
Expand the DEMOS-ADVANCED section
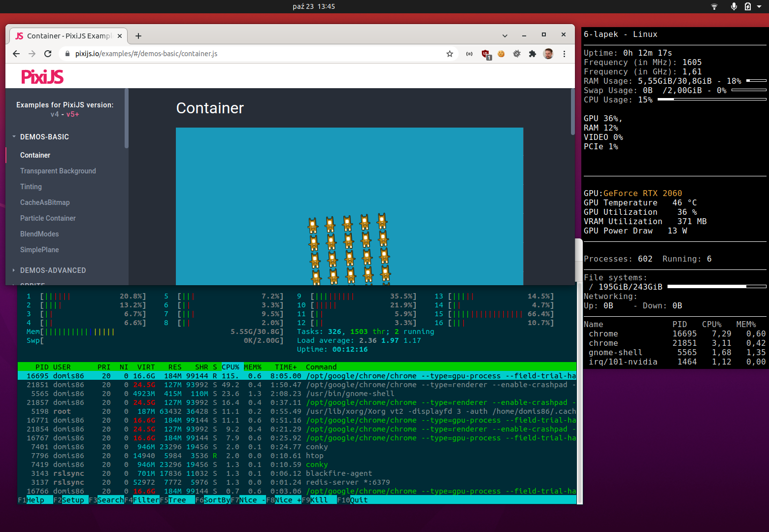point(53,270)
